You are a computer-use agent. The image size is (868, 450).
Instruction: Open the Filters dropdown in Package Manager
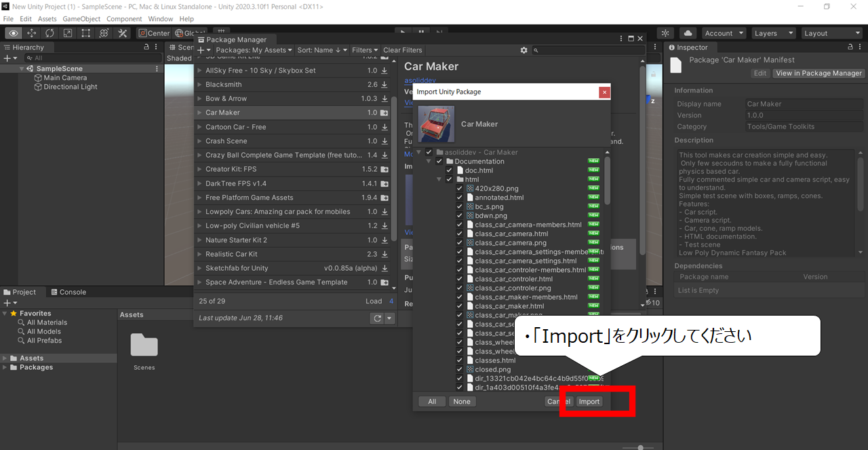(365, 50)
